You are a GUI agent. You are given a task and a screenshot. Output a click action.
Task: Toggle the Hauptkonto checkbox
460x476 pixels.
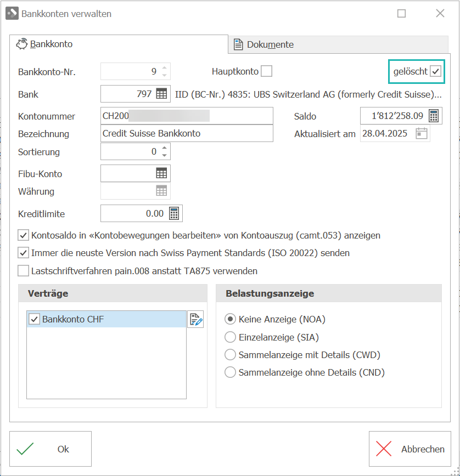click(266, 71)
